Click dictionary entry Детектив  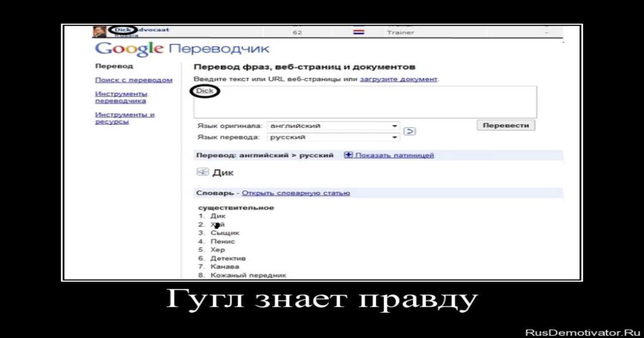[228, 259]
